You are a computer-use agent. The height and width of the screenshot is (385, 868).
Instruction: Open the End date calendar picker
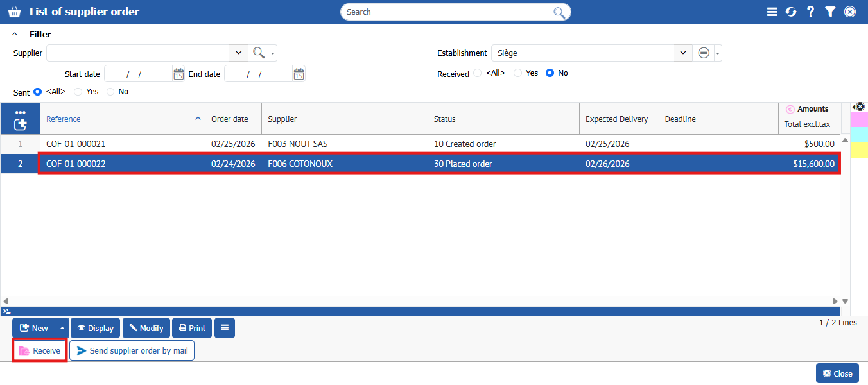point(299,74)
